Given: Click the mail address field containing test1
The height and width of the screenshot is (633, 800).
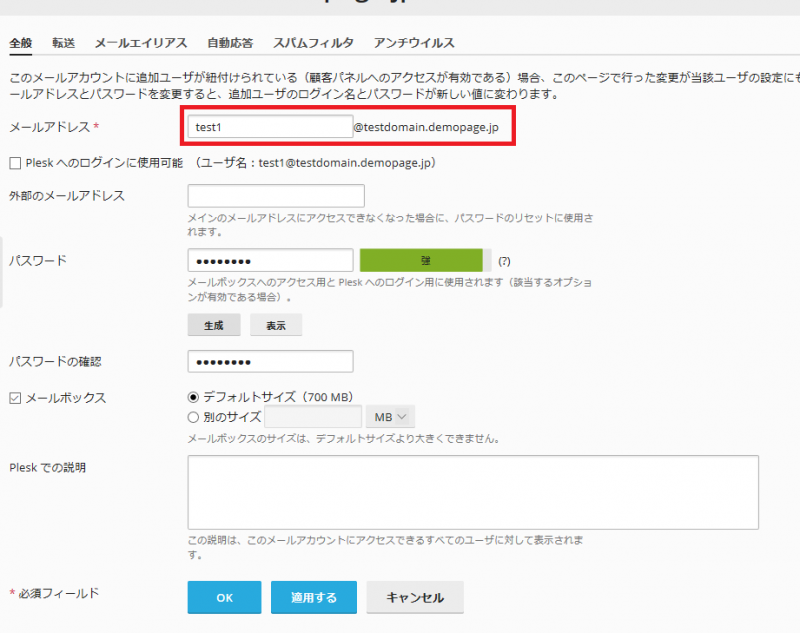Looking at the screenshot, I should [x=269, y=127].
